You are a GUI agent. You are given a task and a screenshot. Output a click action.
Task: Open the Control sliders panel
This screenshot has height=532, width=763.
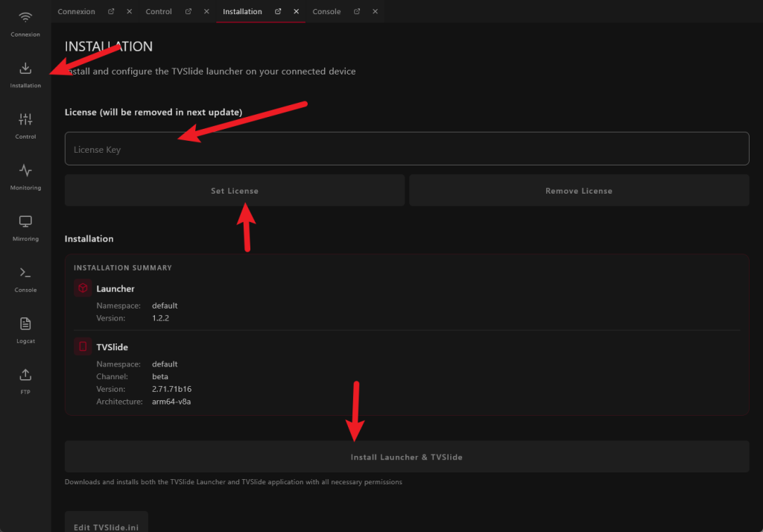tap(25, 124)
